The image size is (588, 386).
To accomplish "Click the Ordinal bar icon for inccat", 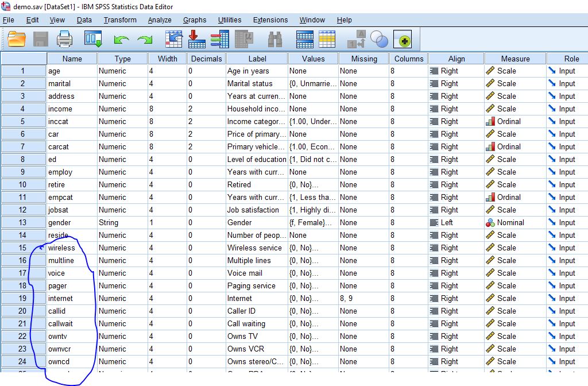I will (x=490, y=121).
